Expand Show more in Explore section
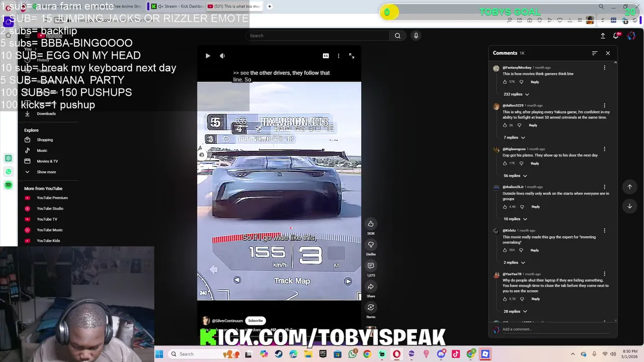Image resolution: width=644 pixels, height=362 pixels. (45, 172)
